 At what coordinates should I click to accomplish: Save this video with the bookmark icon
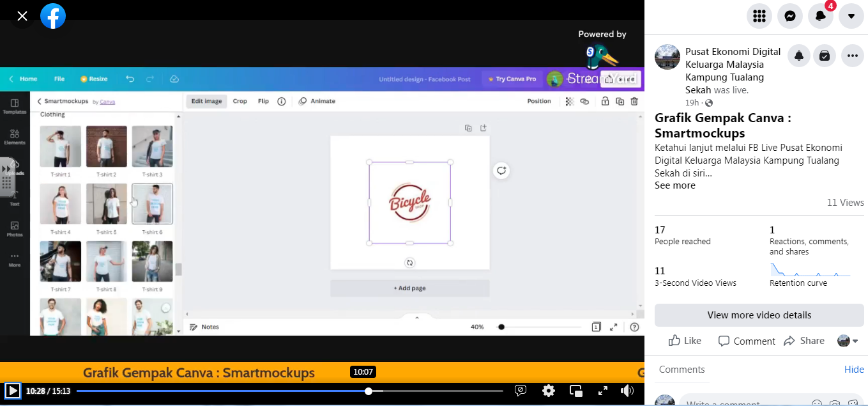tap(825, 56)
